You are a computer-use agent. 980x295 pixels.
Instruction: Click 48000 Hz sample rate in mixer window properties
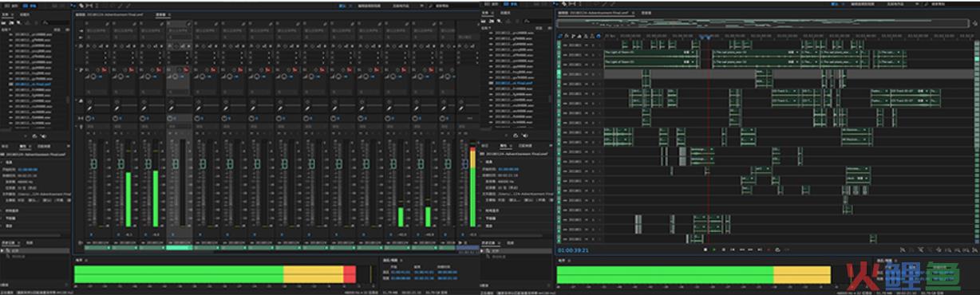pyautogui.click(x=26, y=182)
